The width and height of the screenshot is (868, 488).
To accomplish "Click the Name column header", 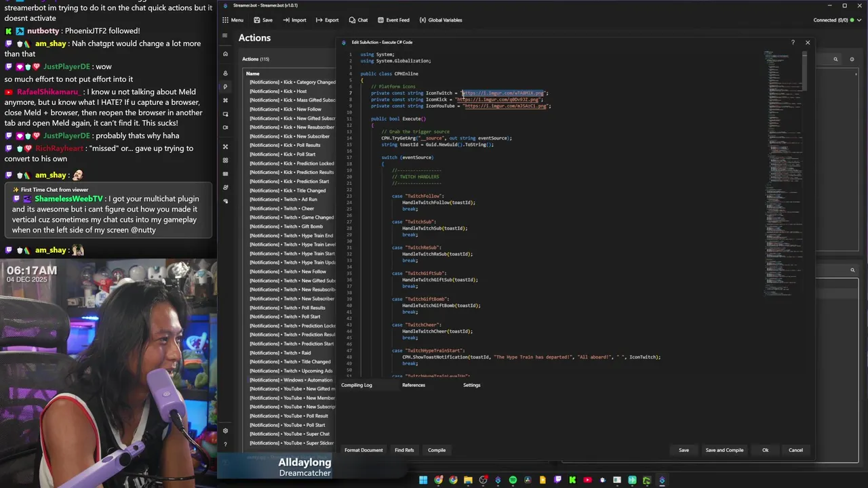I will [253, 73].
